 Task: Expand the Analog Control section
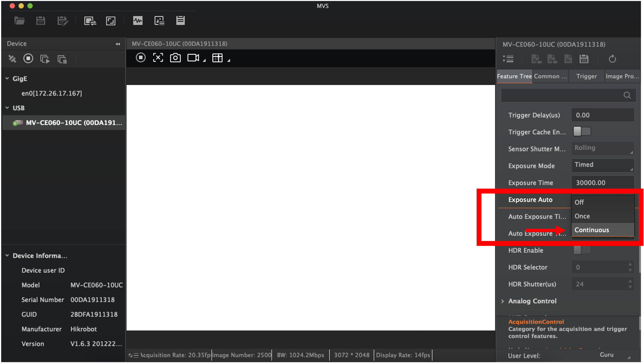[503, 301]
